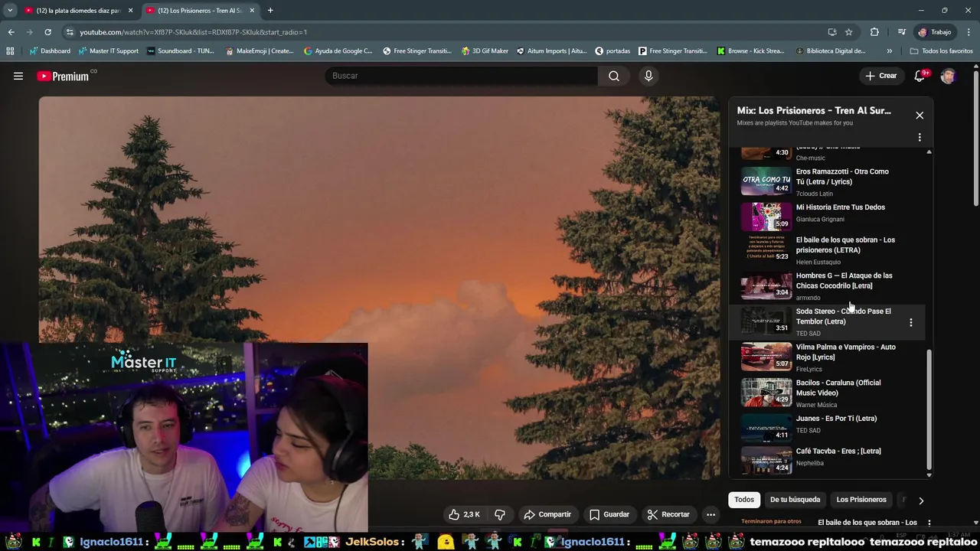The height and width of the screenshot is (551, 980).
Task: Open 3D Gif Maker bookmark
Action: click(x=485, y=51)
